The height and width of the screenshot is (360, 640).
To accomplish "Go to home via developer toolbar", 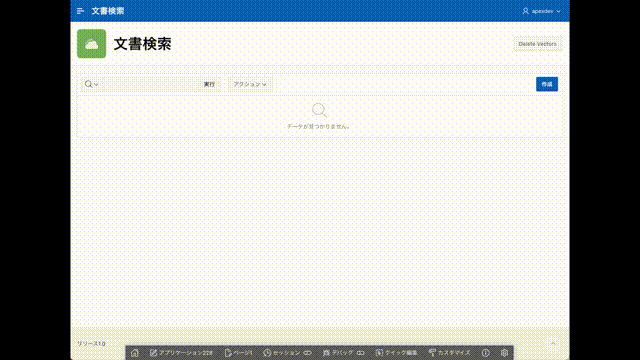I will point(135,353).
